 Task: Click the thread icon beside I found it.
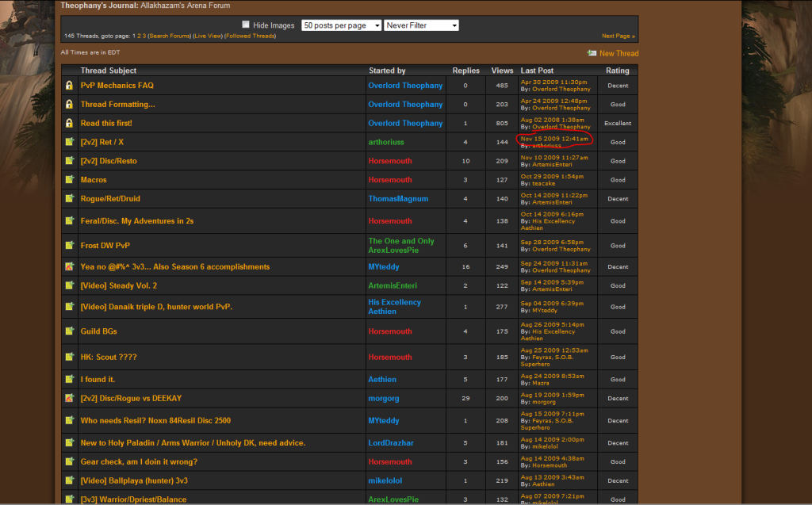(x=70, y=379)
